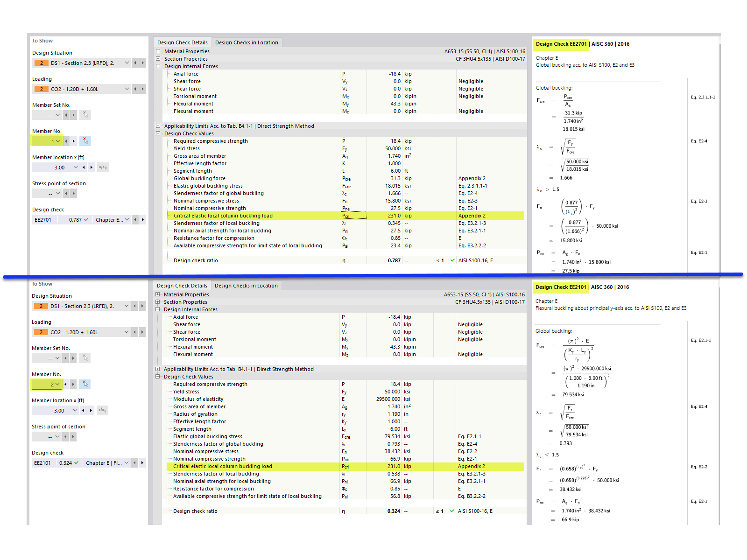Switch to Design Checks in Location tab, lower panel

pos(246,286)
